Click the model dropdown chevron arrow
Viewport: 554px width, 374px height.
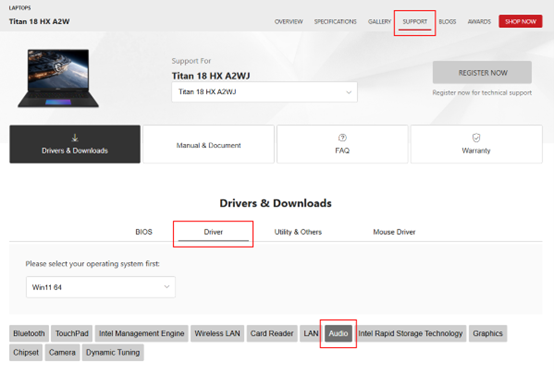(x=349, y=92)
